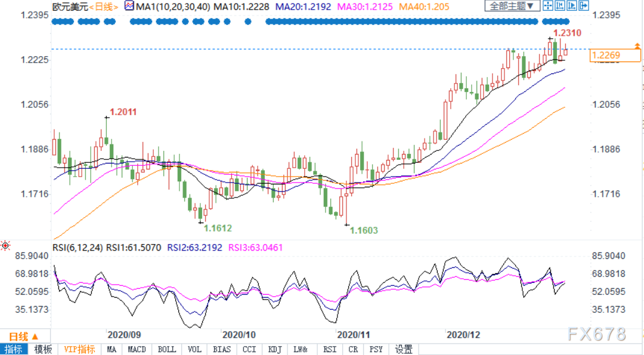
Task: Click the 设置 settings button
Action: [404, 349]
